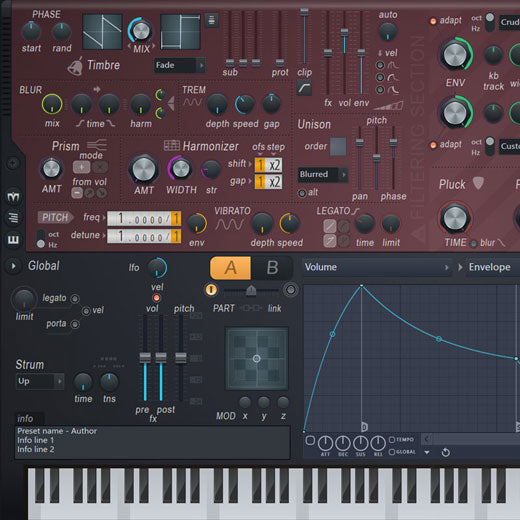520x520 pixels.
Task: Click the REL envelope knob
Action: pos(378,443)
